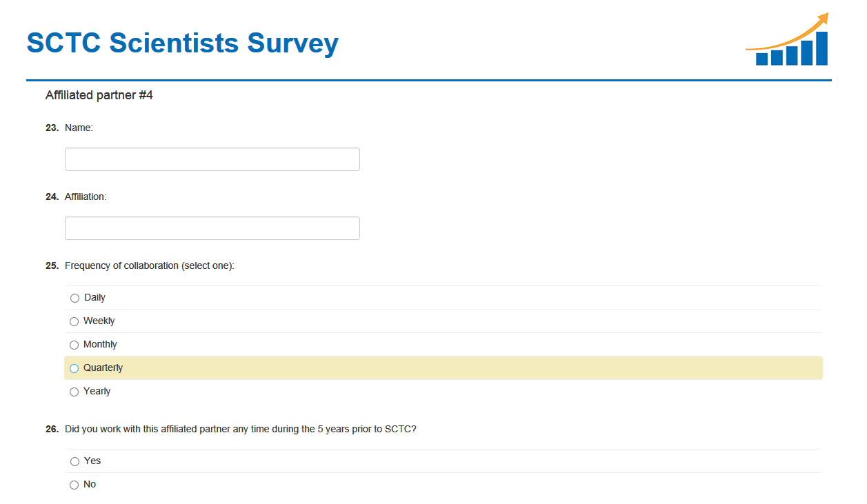Focus the Name text input field
The height and width of the screenshot is (504, 867).
click(212, 159)
